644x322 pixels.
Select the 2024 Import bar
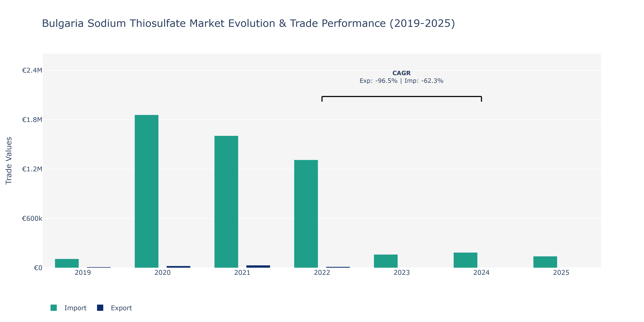click(466, 260)
